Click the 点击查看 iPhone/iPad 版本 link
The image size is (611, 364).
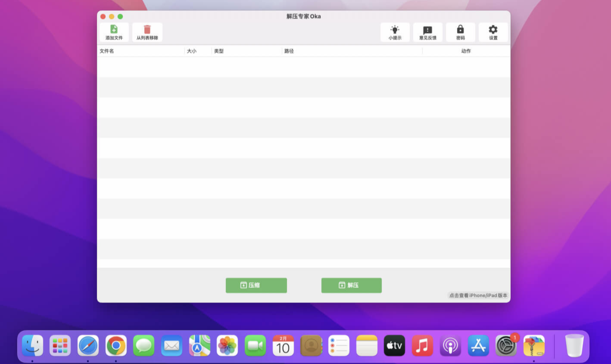click(x=477, y=295)
